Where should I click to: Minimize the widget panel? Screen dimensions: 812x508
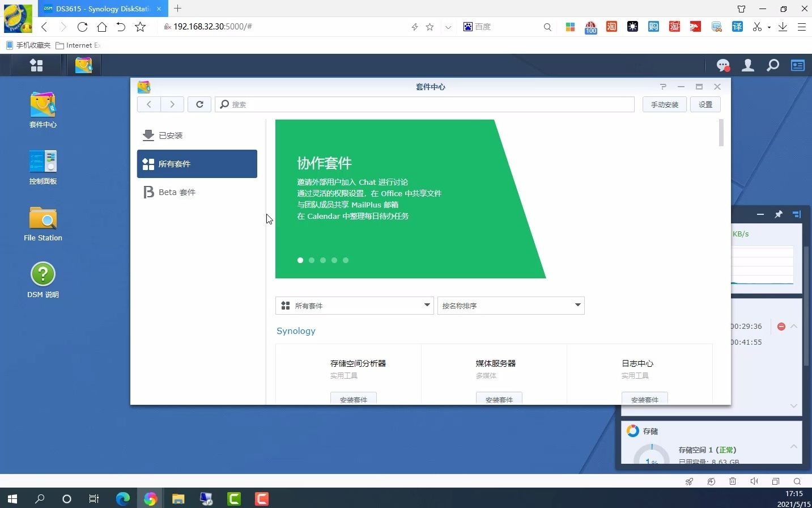click(x=760, y=214)
